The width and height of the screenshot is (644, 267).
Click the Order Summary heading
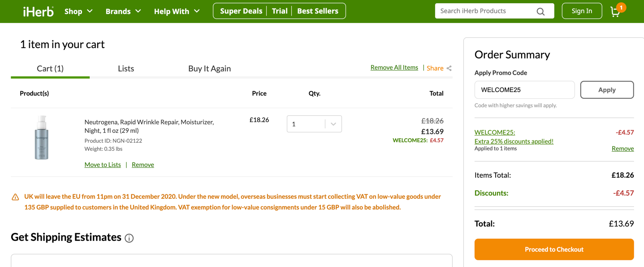[512, 55]
